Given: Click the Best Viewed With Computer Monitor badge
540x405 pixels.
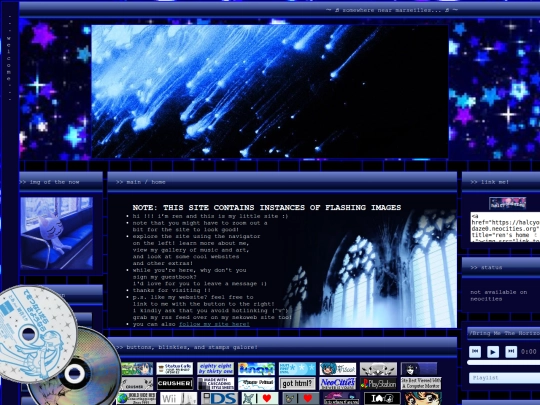Looking at the screenshot, I should pos(421,383).
